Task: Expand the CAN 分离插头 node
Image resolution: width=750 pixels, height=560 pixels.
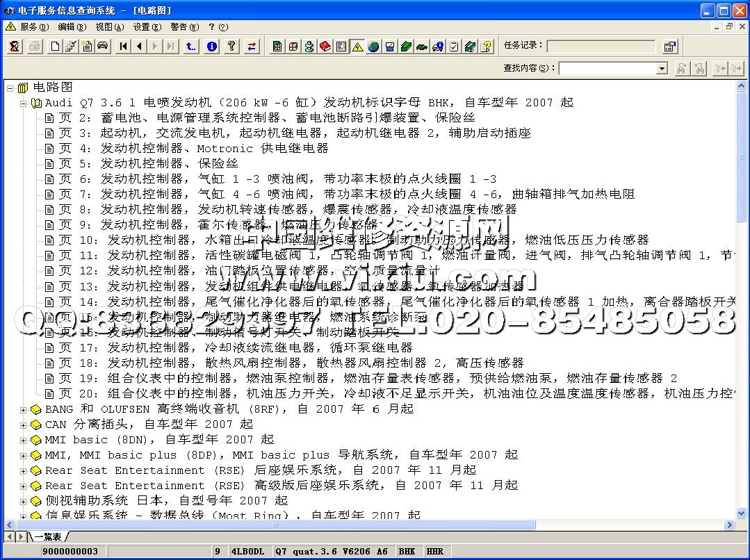Action: pos(23,425)
